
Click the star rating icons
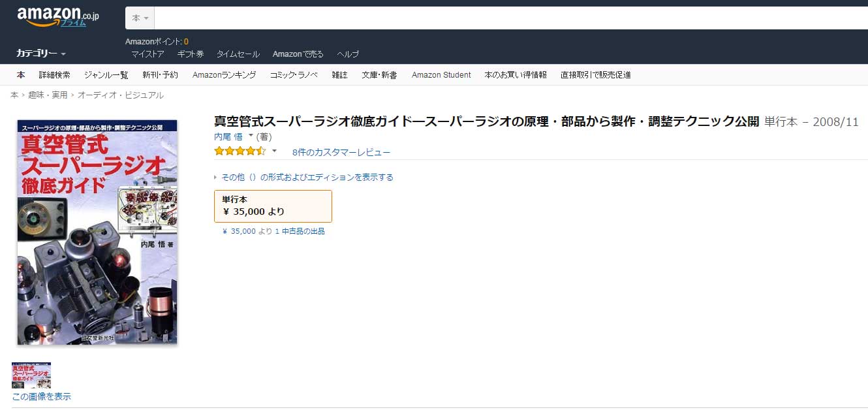click(x=240, y=151)
